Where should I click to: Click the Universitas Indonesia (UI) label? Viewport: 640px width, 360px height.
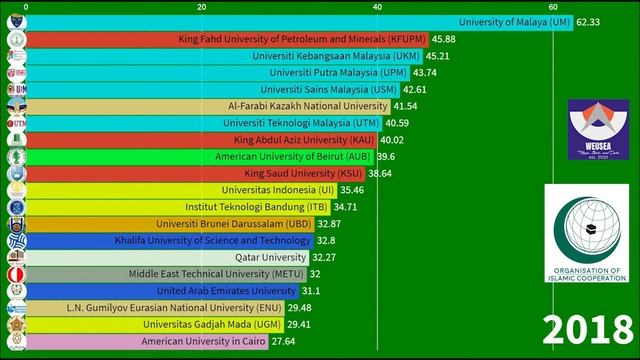pos(278,190)
